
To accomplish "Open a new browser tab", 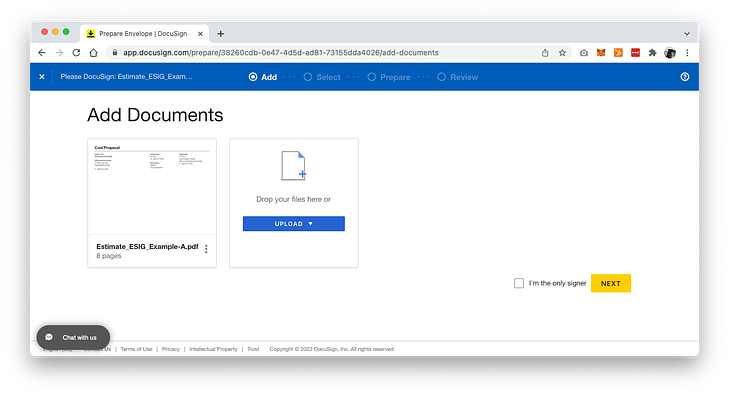I will point(220,33).
